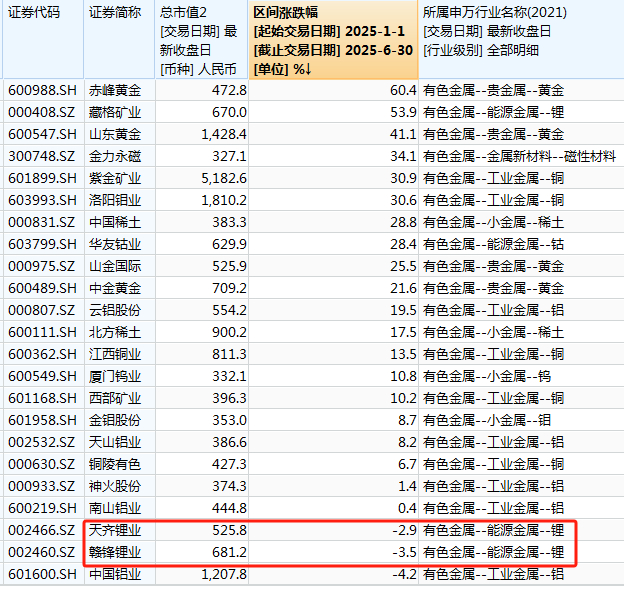Select the name cell 天齐锂业

tap(115, 530)
